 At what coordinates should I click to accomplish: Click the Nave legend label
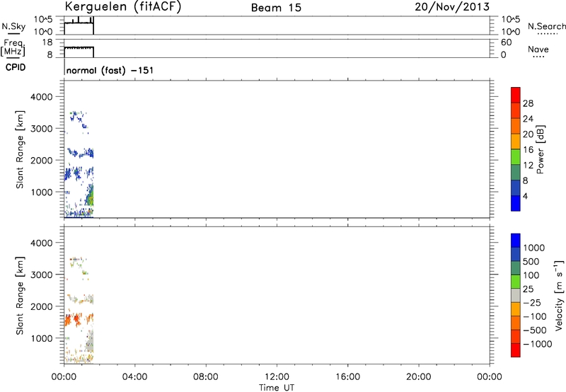(x=538, y=50)
